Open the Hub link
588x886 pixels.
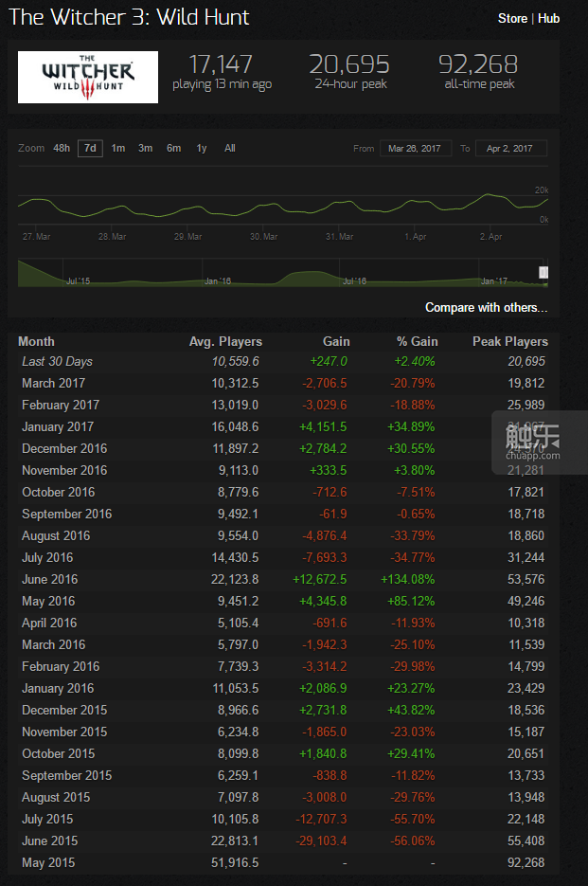[x=548, y=19]
